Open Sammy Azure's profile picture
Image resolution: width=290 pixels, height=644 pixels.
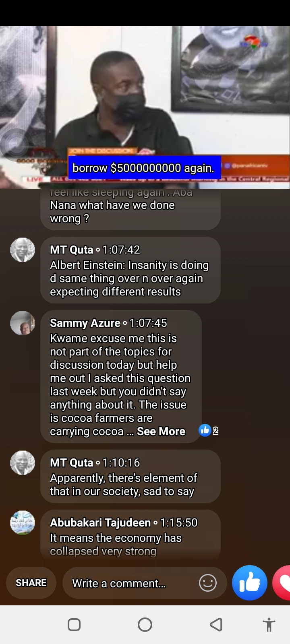23,323
